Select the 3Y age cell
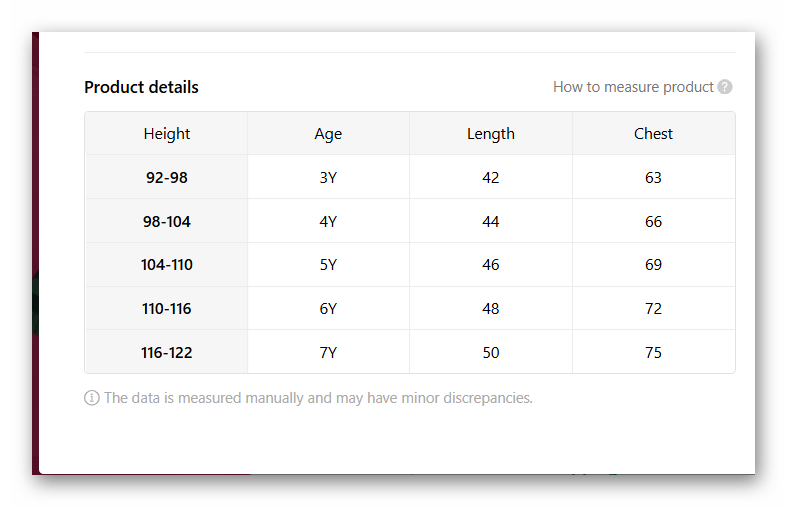The height and width of the screenshot is (507, 787). pos(328,178)
